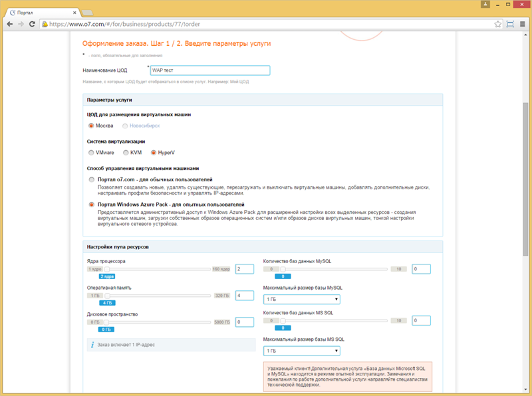This screenshot has width=532, height=396.
Task: Focus the Наименование ЦОД text field
Action: point(210,70)
